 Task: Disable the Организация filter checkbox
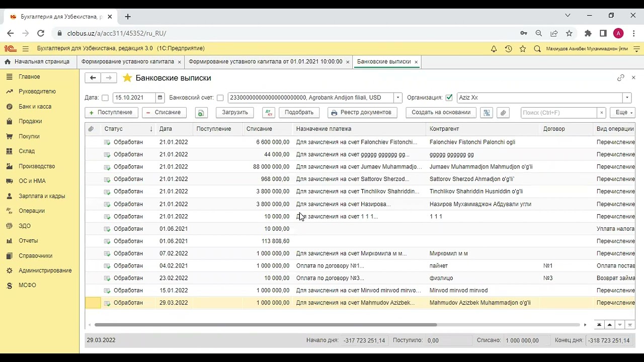[449, 98]
